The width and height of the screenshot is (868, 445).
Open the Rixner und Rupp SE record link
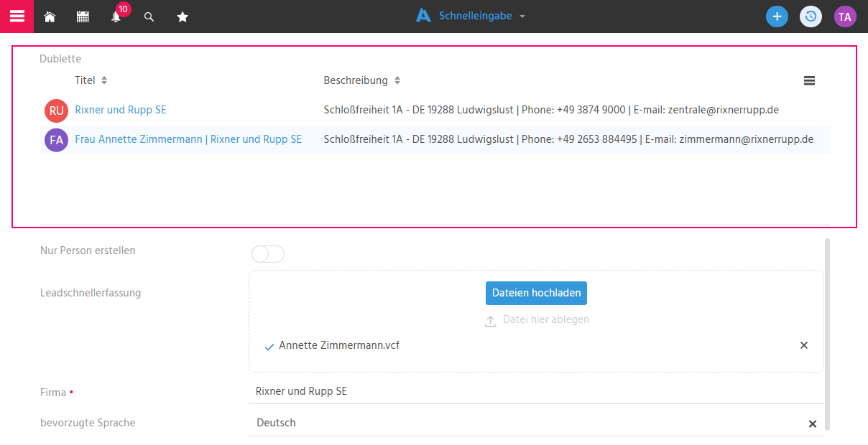pos(121,110)
